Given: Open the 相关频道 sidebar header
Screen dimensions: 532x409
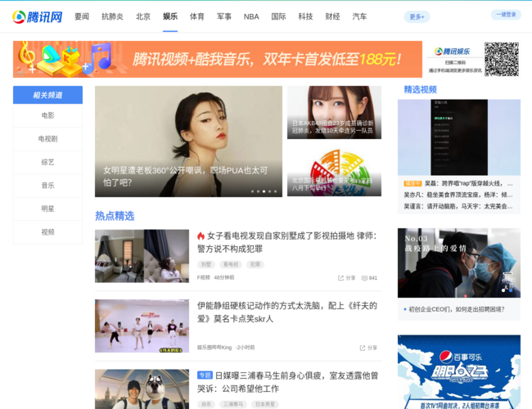Looking at the screenshot, I should [47, 95].
